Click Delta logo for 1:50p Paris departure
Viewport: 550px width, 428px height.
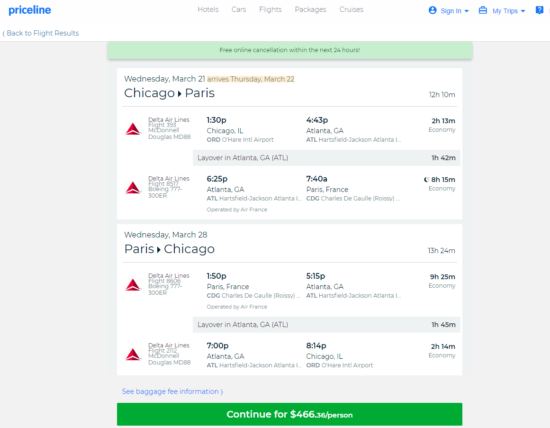pos(133,285)
